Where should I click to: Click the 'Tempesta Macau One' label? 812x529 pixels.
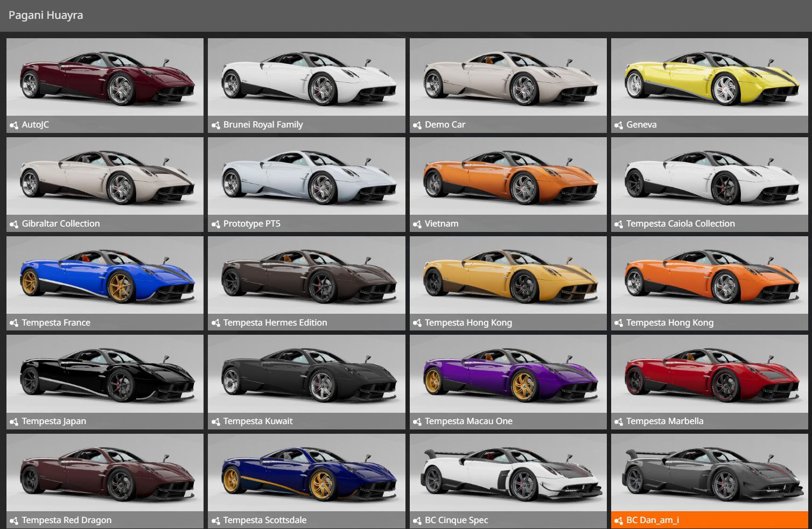[x=468, y=421]
